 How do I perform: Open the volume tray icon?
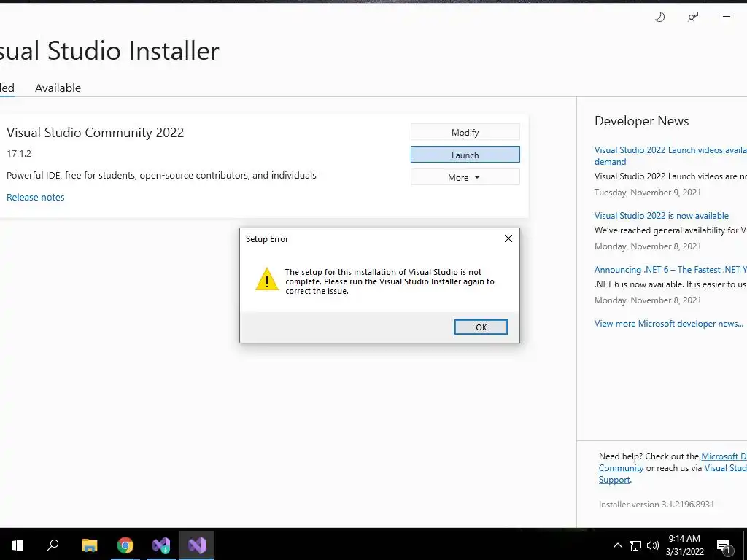(653, 545)
